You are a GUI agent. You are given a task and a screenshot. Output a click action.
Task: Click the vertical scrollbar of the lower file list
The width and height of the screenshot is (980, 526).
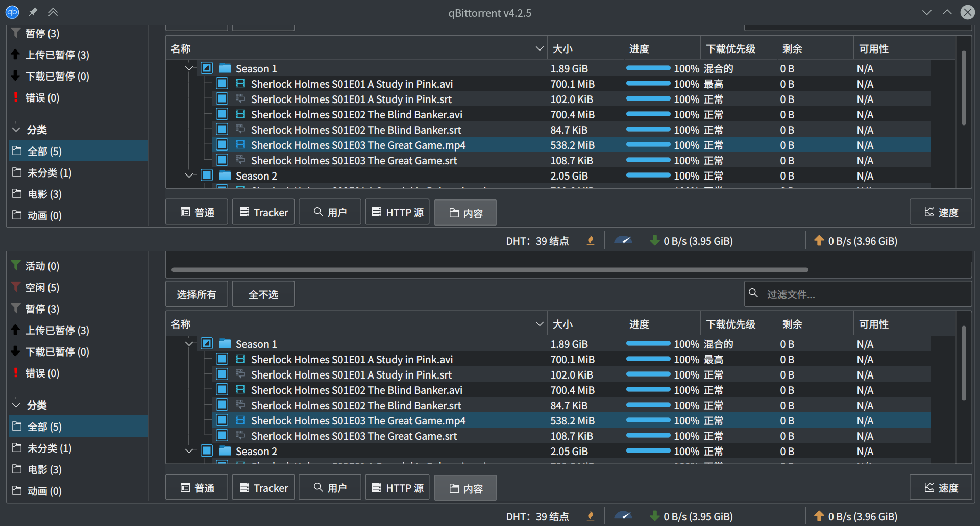tap(964, 363)
